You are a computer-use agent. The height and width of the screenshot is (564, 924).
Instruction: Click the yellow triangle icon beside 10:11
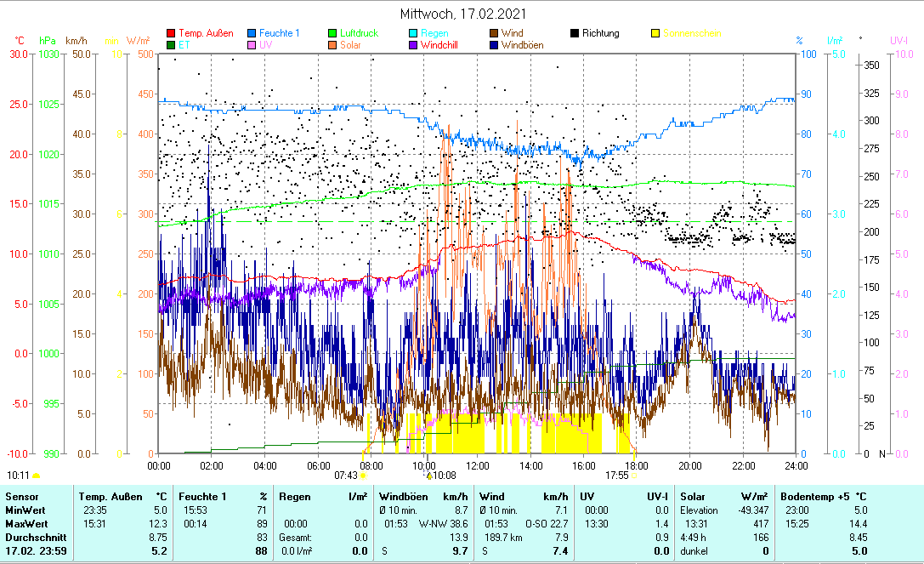37,476
